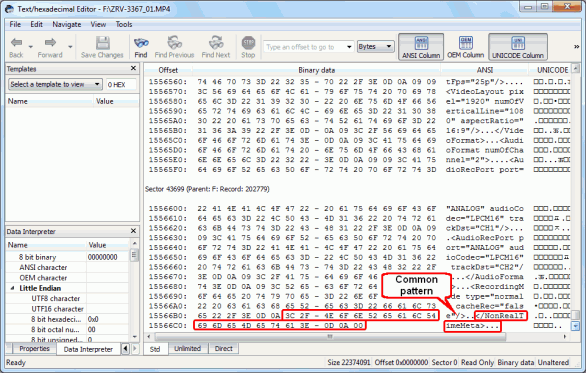
Task: Click the Back arrow icon
Action: coord(16,43)
